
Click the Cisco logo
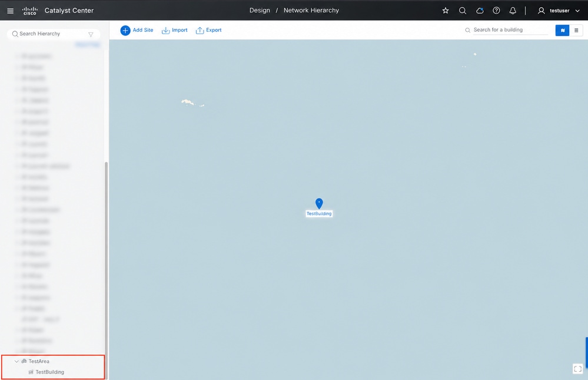(x=30, y=11)
